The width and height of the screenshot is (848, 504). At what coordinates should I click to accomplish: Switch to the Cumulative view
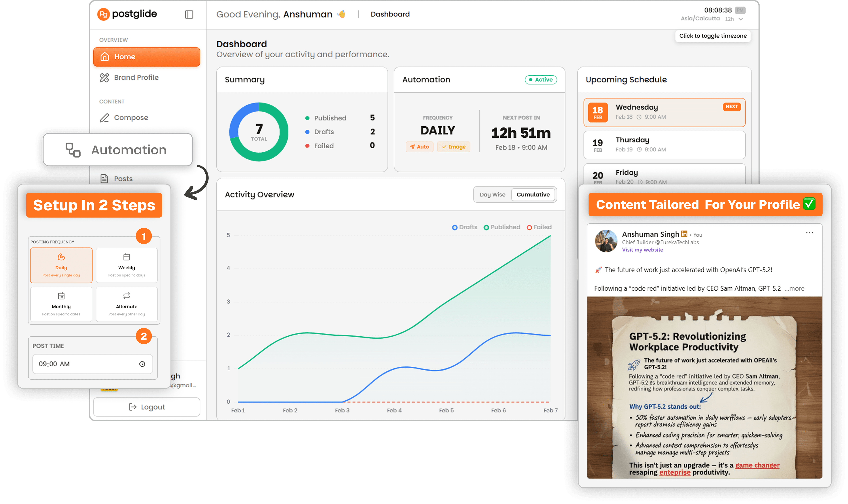[533, 195]
